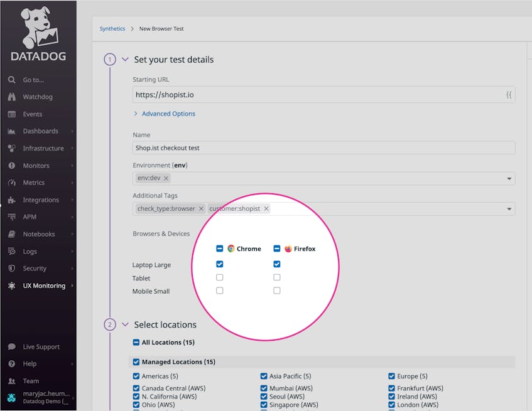Click the Metrics gauge icon
532x411 pixels.
[x=11, y=183]
